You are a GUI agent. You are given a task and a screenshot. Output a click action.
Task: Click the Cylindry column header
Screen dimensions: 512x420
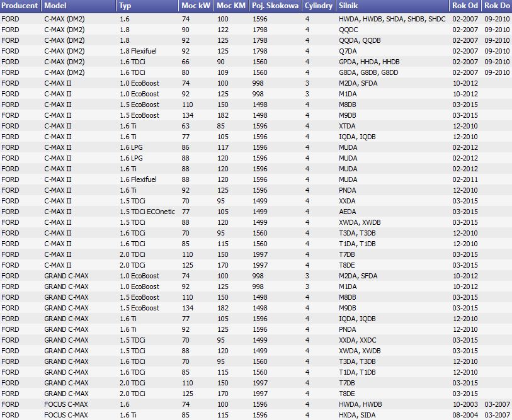(319, 6)
